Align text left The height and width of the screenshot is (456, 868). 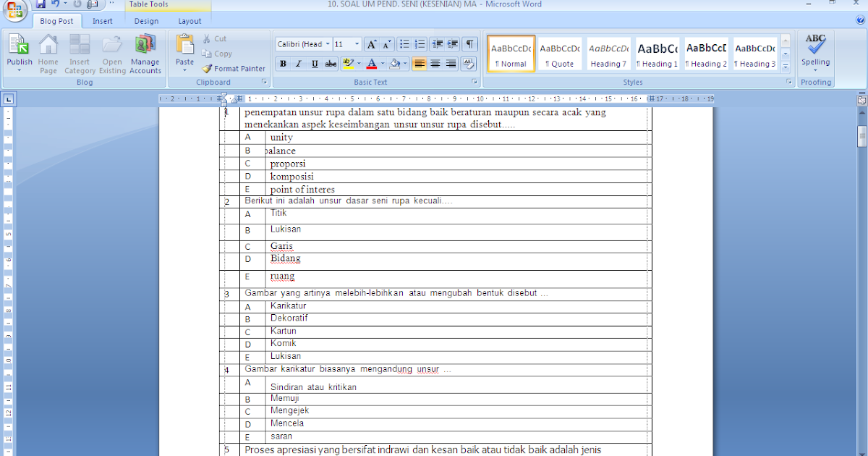(x=419, y=64)
